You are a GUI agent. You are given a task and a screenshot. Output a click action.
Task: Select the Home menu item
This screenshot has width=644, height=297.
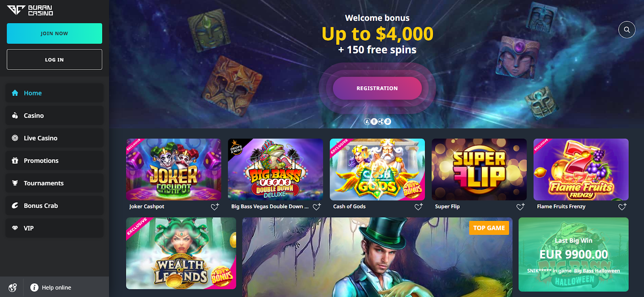[54, 93]
